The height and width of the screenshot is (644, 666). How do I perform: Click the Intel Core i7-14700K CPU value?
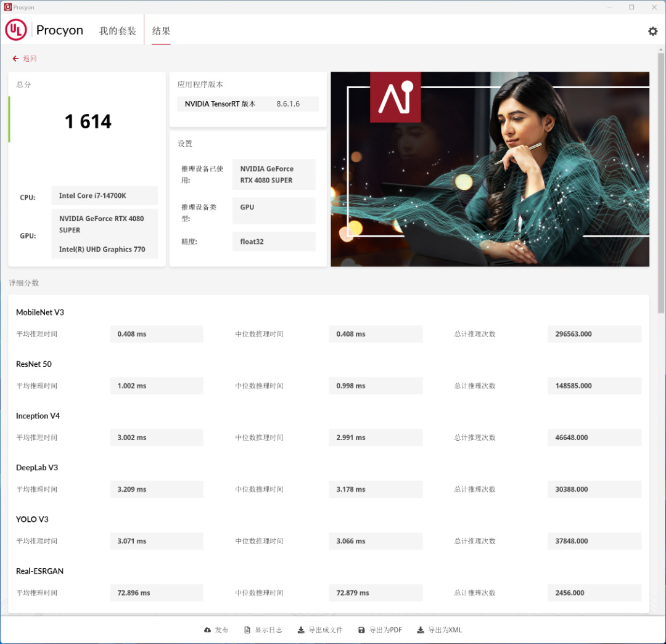[x=104, y=196]
